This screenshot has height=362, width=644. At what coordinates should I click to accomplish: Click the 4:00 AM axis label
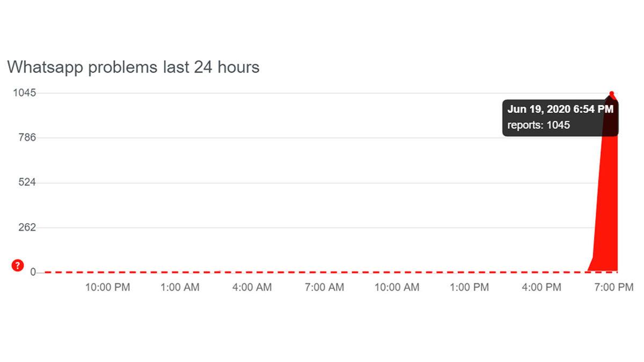click(x=252, y=287)
